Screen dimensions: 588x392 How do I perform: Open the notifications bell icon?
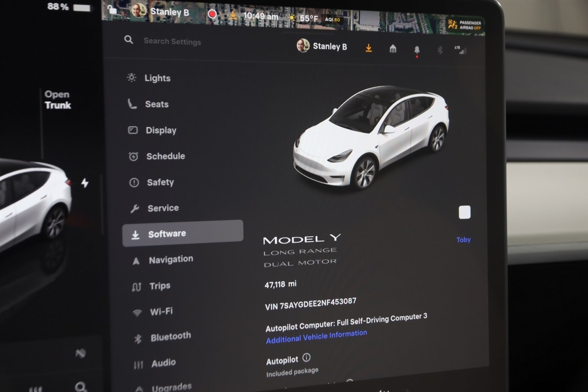(x=417, y=50)
